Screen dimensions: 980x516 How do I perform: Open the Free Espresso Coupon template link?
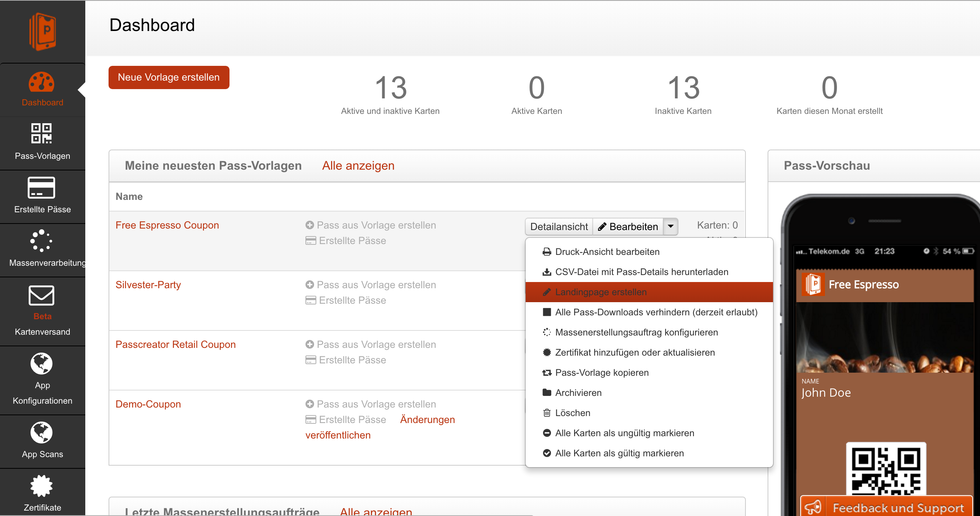[167, 225]
